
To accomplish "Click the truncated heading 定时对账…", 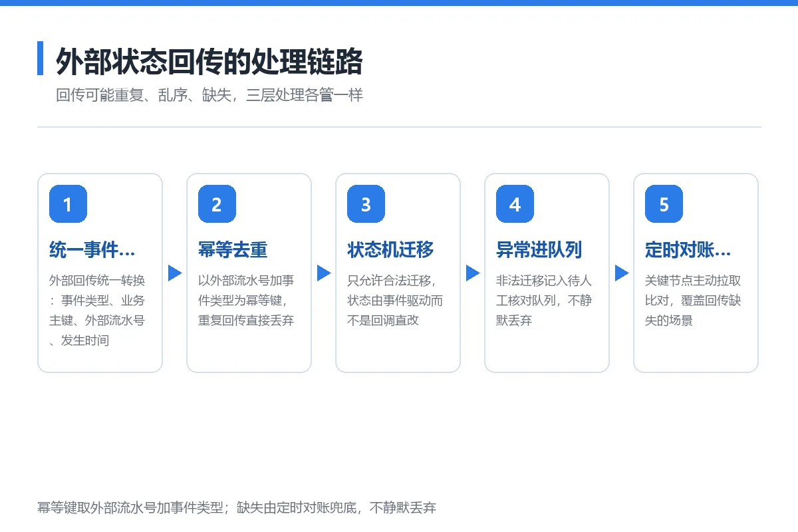I will point(688,250).
